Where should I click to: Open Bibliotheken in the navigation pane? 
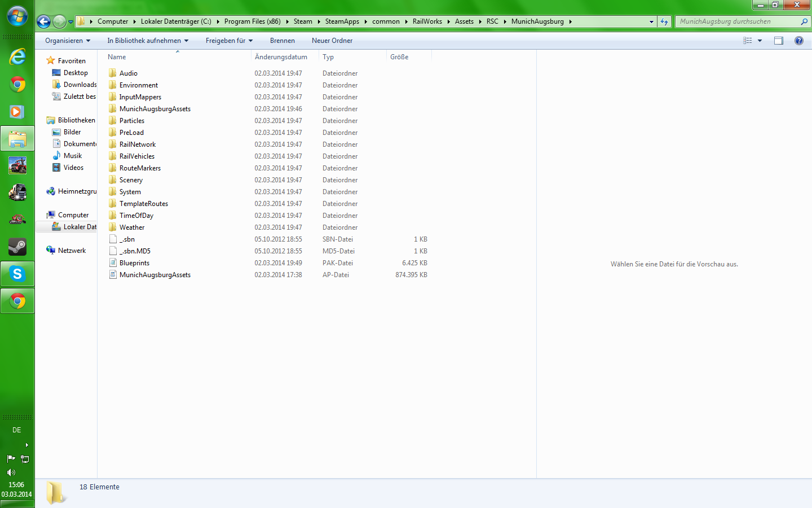click(x=76, y=120)
